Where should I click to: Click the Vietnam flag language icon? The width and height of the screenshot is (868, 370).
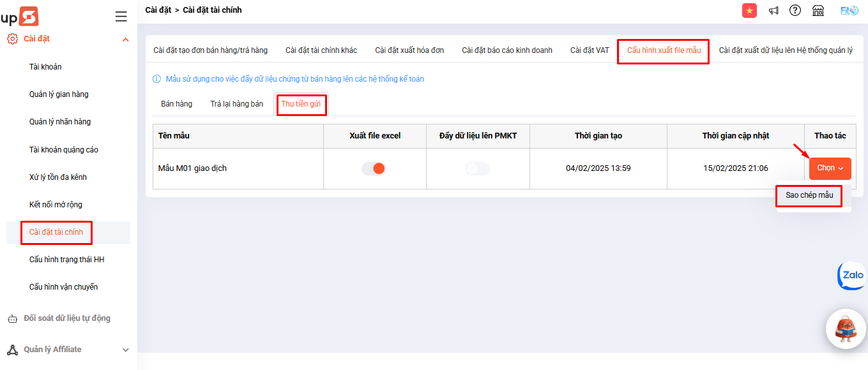(749, 10)
